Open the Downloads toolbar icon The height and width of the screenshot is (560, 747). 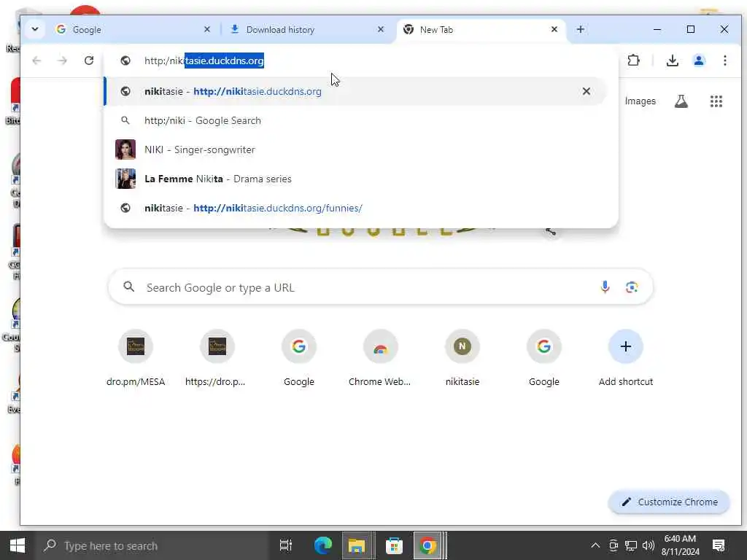point(672,61)
